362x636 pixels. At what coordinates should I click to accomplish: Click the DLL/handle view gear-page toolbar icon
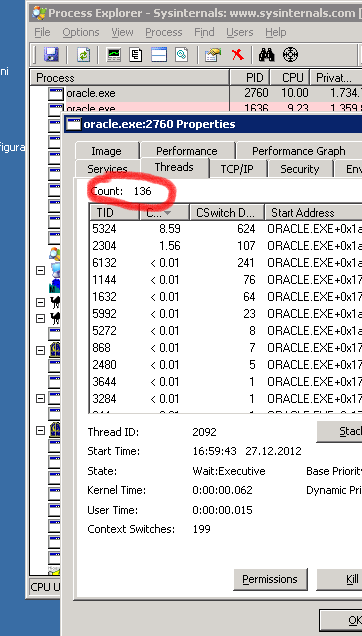point(182,54)
